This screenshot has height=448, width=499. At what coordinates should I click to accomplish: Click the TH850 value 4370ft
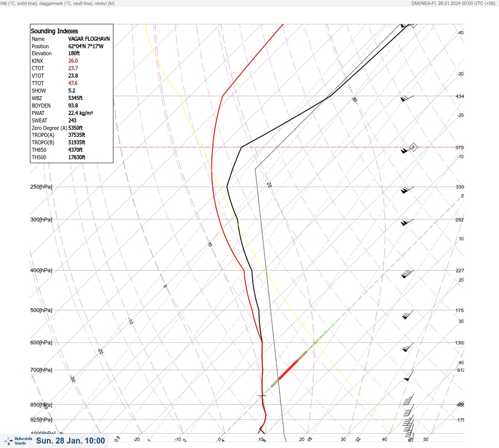point(76,150)
